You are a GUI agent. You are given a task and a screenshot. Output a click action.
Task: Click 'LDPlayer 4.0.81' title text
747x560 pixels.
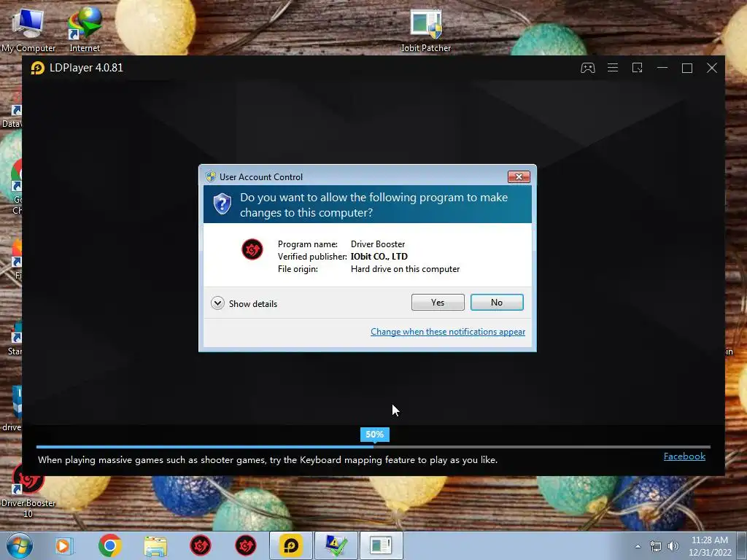86,68
